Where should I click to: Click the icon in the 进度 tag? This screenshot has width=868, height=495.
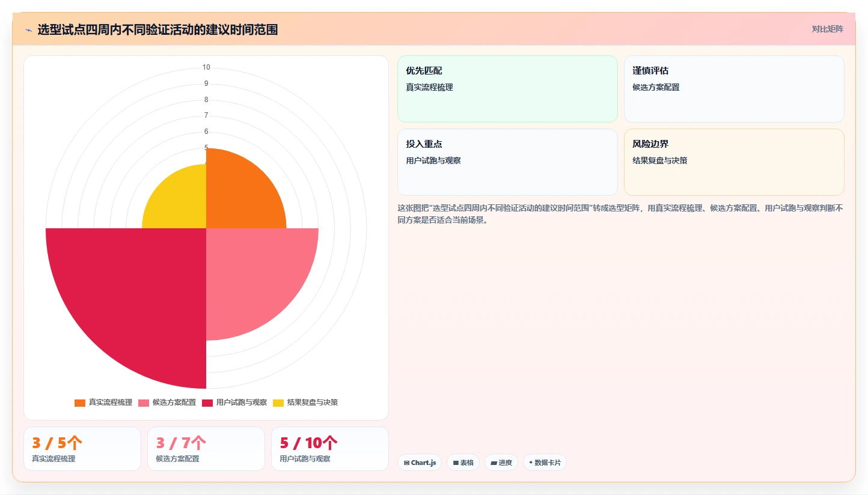click(x=494, y=463)
